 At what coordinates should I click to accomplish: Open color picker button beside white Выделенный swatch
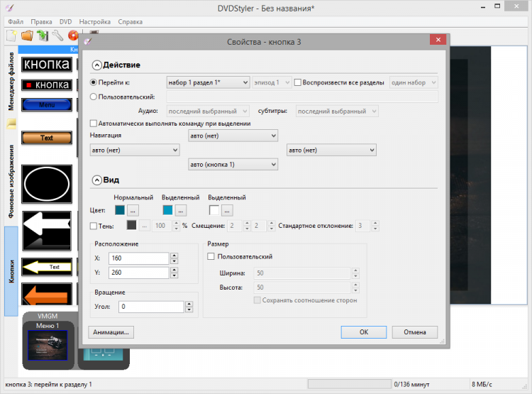pos(227,211)
